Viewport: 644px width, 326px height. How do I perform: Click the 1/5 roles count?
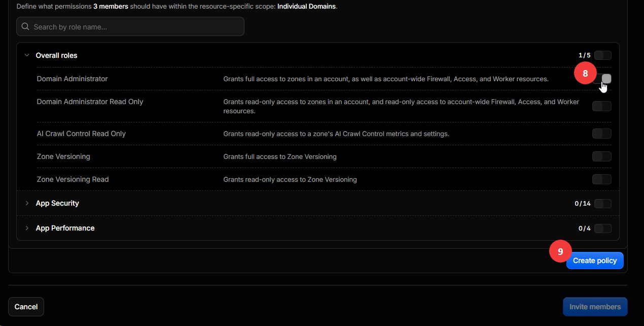(584, 55)
